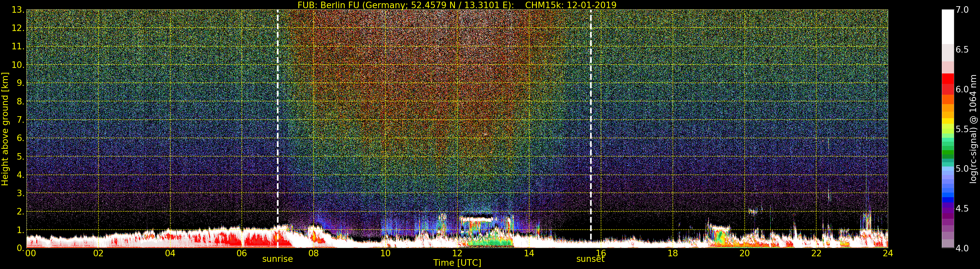Click the height axis tick label 11.
980x269 pixels.
tap(18, 46)
